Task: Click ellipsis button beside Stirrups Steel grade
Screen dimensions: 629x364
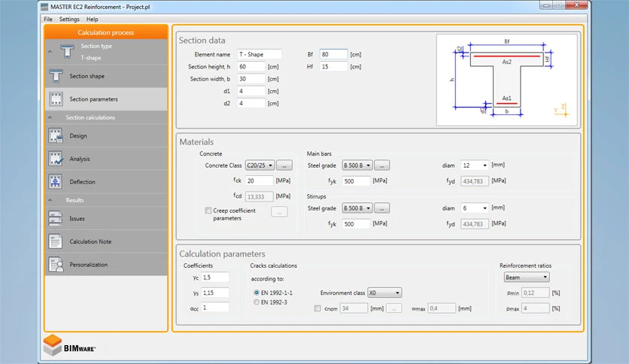Action: [x=382, y=208]
